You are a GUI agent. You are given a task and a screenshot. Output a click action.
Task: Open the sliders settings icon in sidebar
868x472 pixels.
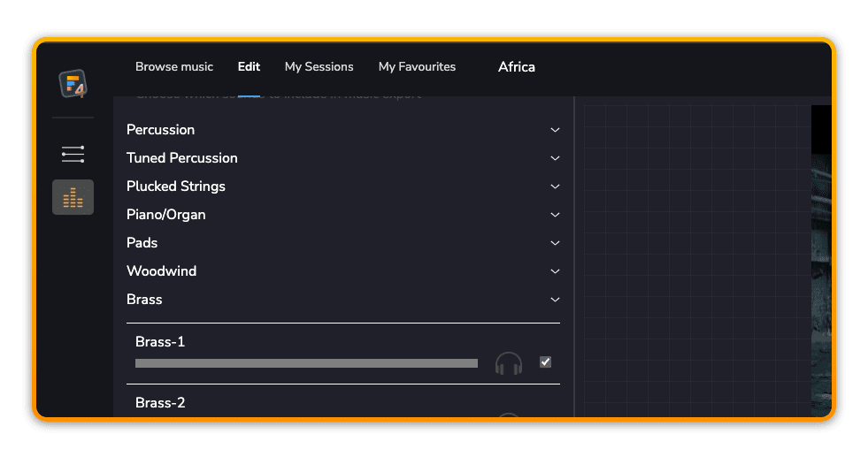(73, 155)
